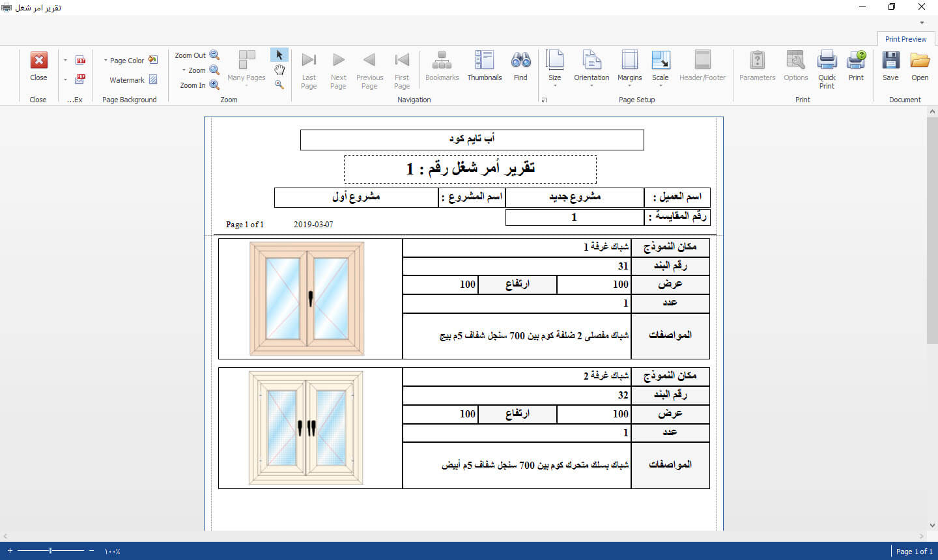This screenshot has width=938, height=560.
Task: Open the Margins dropdown
Action: pyautogui.click(x=629, y=65)
